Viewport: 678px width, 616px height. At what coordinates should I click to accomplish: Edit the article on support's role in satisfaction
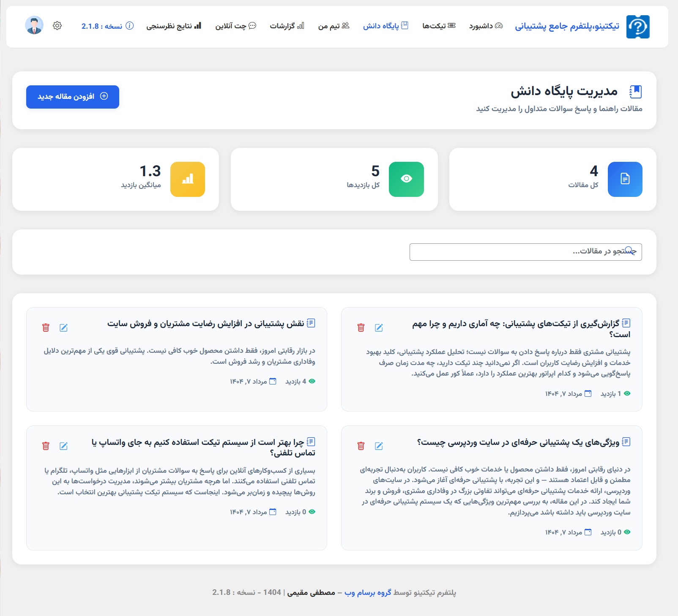63,328
